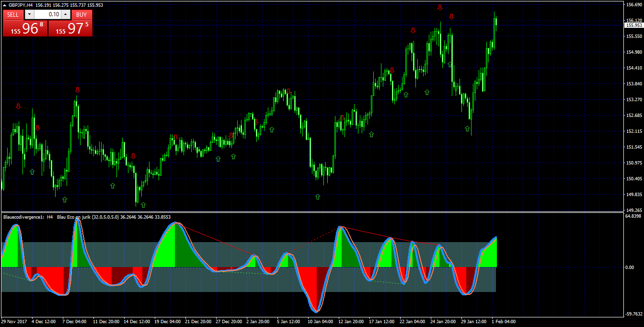Click the 10 Jan 04:00 time label
This screenshot has height=327, width=644.
point(320,322)
